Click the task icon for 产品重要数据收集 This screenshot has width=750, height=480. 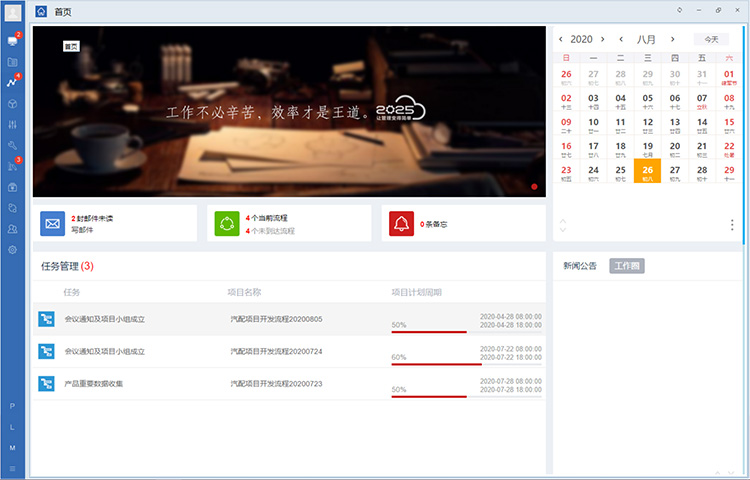46,383
